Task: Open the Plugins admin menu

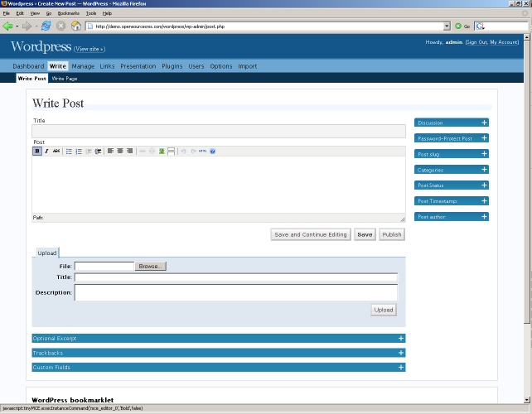Action: (x=172, y=66)
